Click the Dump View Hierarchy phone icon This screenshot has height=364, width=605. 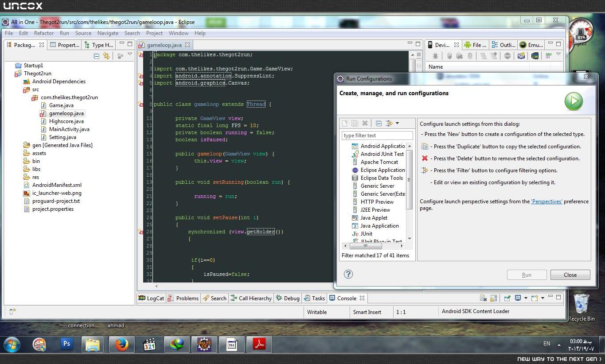(x=535, y=56)
